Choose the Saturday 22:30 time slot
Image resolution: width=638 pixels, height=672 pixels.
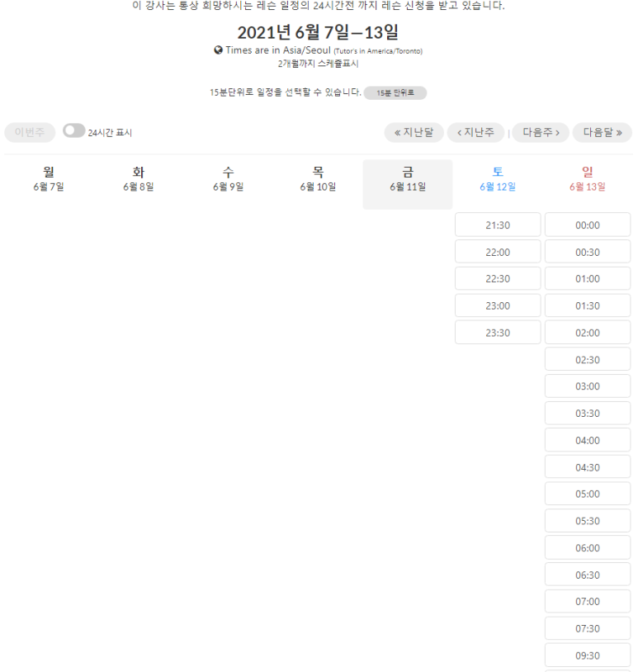tap(498, 278)
